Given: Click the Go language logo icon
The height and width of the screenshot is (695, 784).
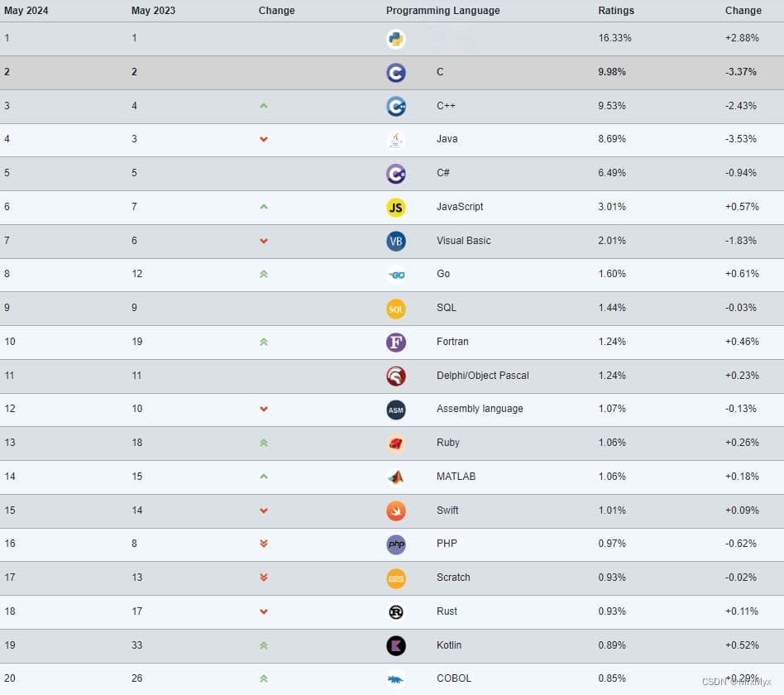Looking at the screenshot, I should click(x=395, y=276).
